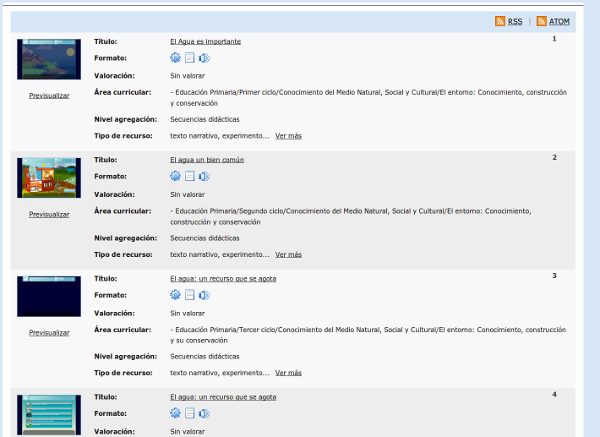Open title link El agua un bien común

click(207, 160)
